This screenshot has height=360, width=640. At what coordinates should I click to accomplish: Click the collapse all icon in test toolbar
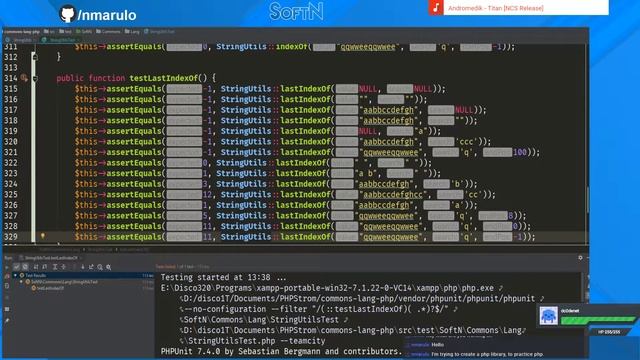point(63,267)
